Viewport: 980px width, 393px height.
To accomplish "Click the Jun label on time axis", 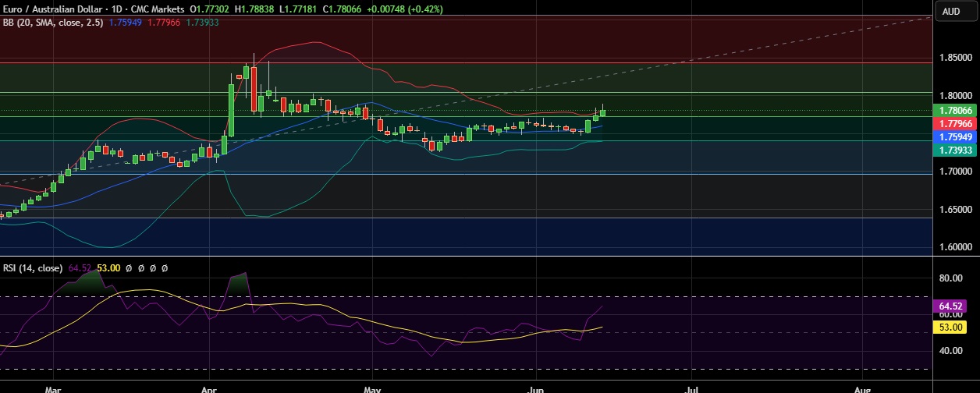I will [x=535, y=388].
